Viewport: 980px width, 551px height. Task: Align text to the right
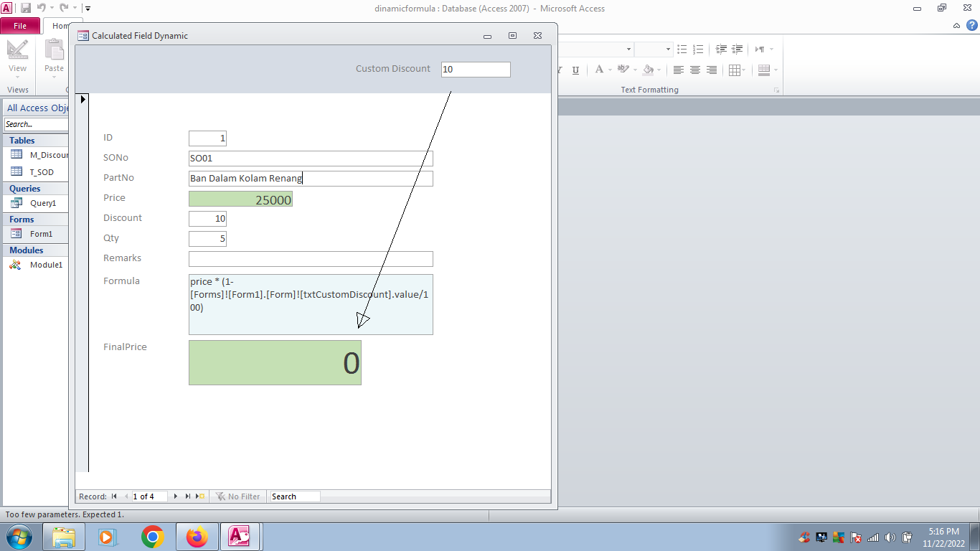(712, 70)
